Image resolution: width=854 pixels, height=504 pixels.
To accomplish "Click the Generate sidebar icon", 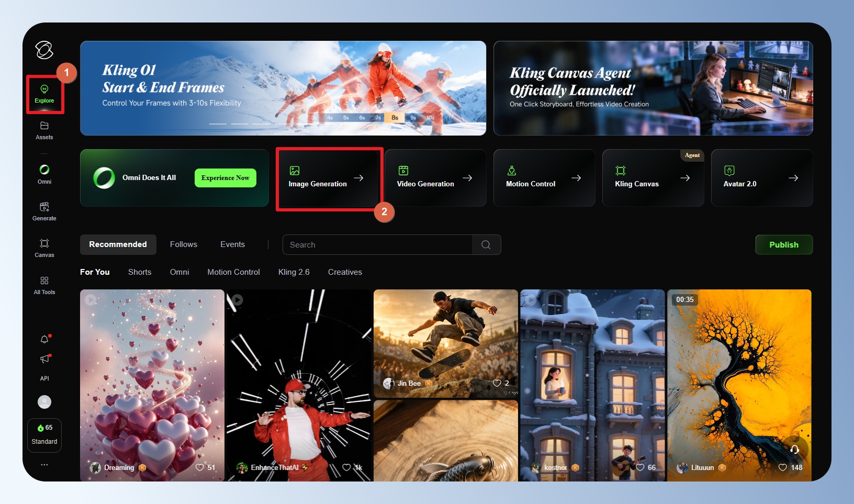I will (x=44, y=211).
